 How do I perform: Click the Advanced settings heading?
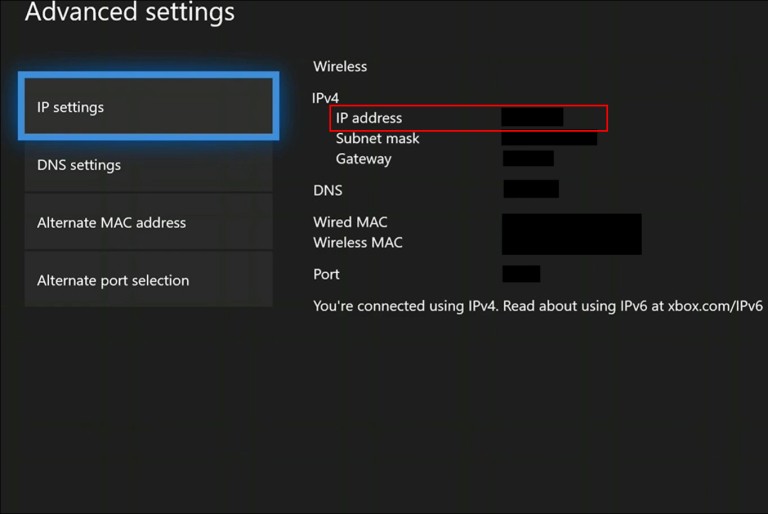(130, 13)
